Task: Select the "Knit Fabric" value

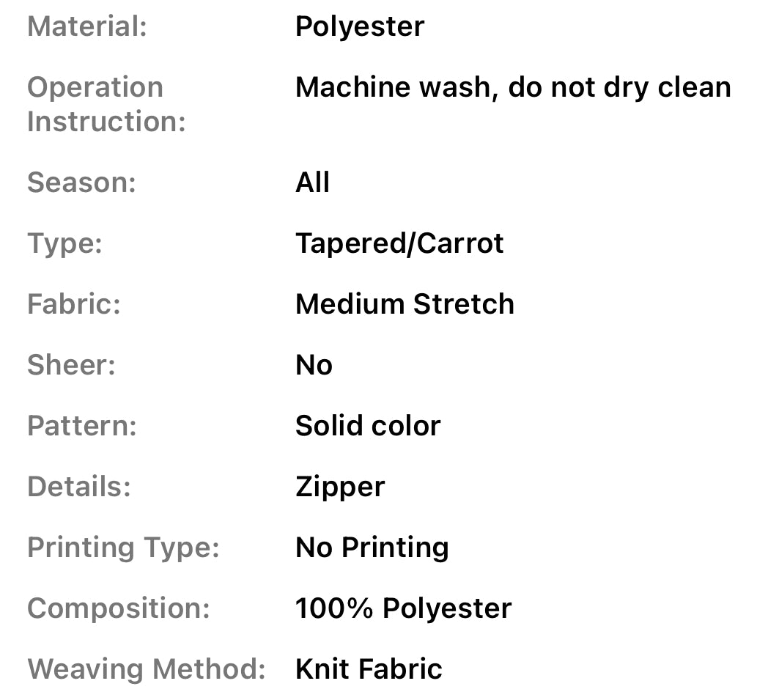Action: coord(369,669)
